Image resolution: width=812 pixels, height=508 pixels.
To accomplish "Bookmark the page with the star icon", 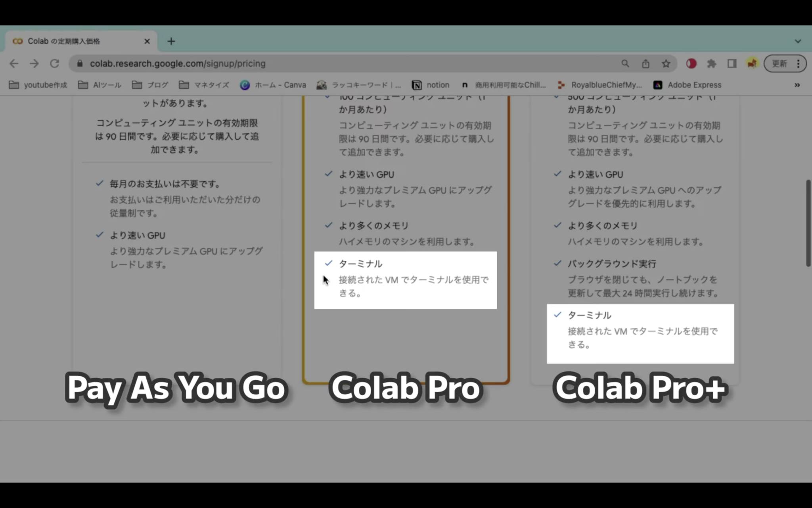I will [x=666, y=63].
